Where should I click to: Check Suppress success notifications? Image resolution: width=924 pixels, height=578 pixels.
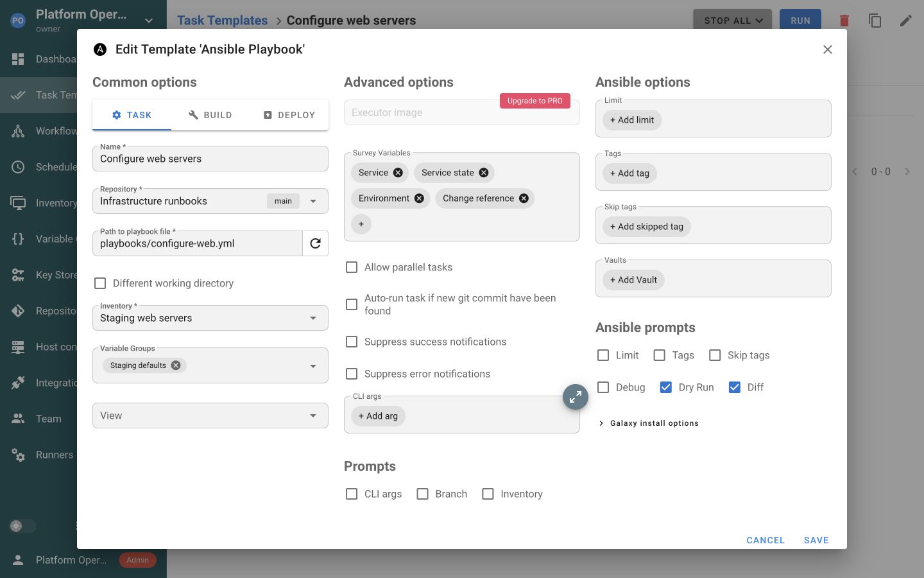(x=352, y=342)
